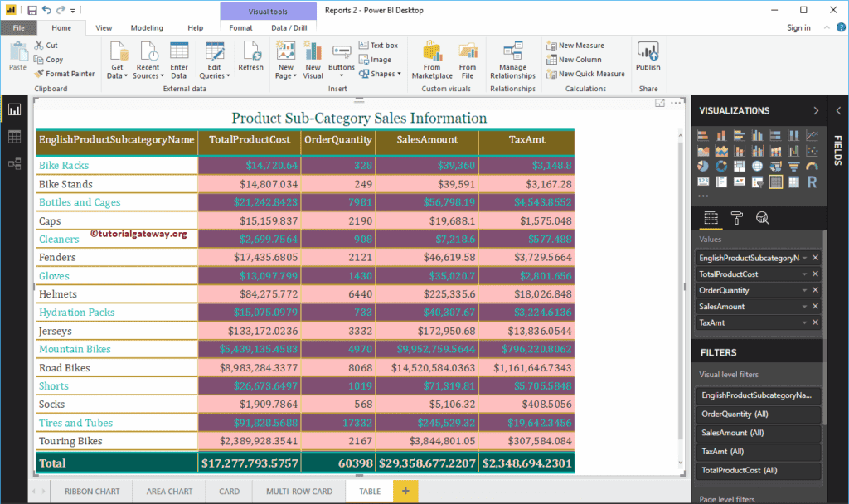Pick the R script visual icon
The height and width of the screenshot is (504, 849).
coord(812,181)
